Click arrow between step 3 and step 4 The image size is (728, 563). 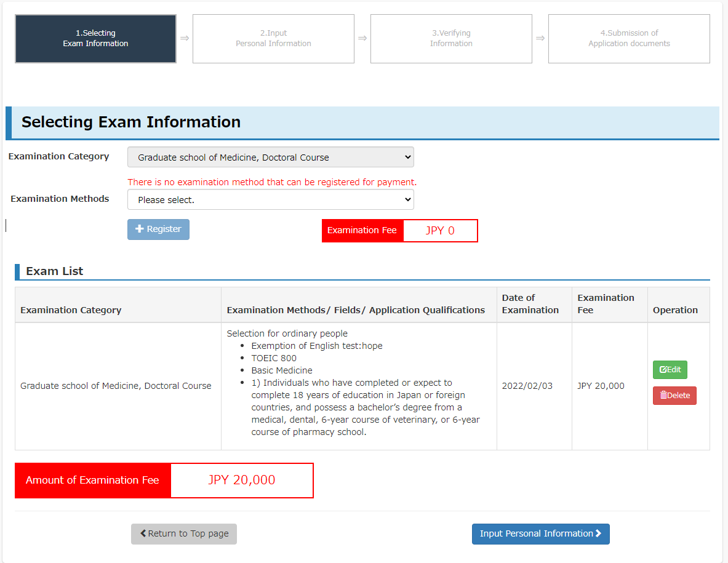click(x=540, y=38)
